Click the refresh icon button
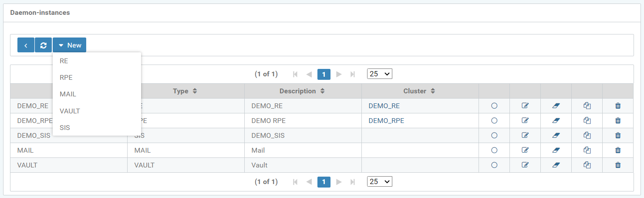Screen dimensions: 644x198 (x=43, y=45)
